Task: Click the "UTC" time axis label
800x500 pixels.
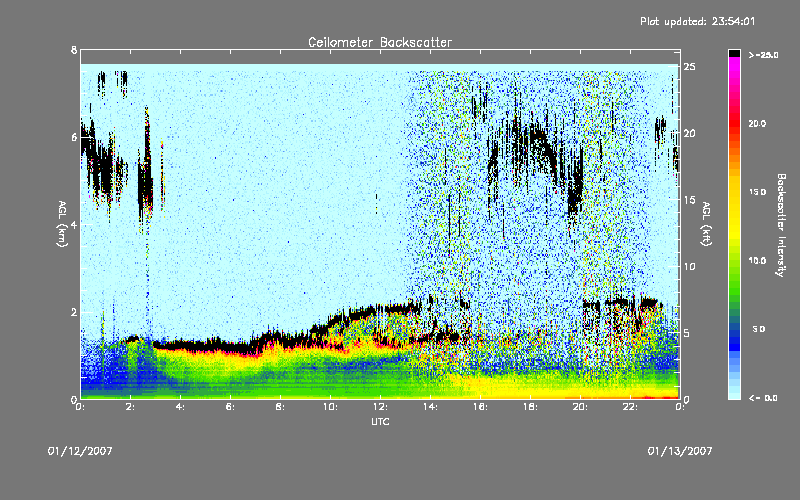Action: 380,422
